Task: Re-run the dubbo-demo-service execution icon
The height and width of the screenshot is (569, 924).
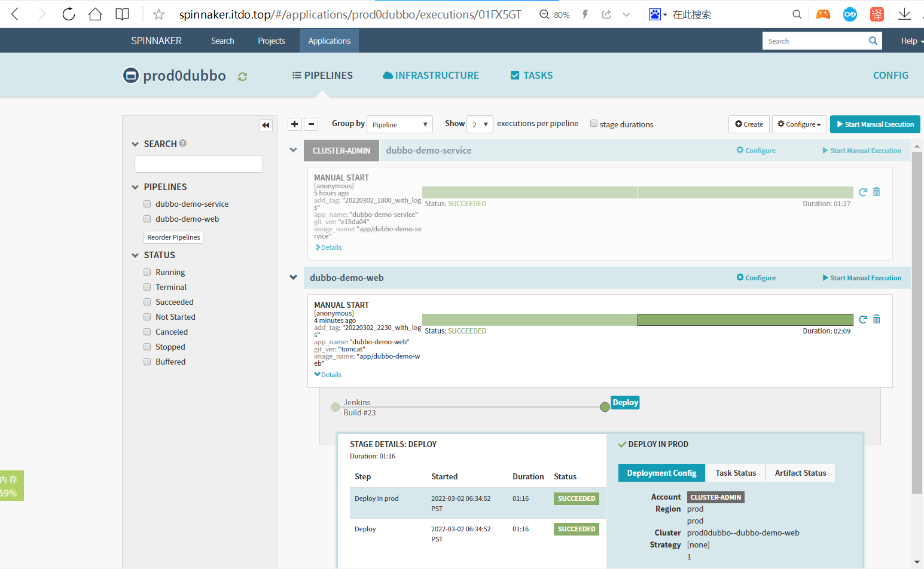Action: tap(862, 192)
